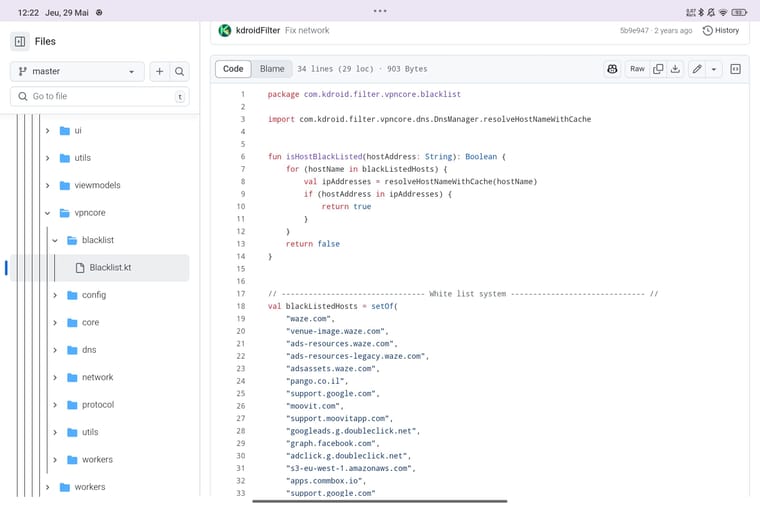Copy raw file contents icon

[x=658, y=69]
